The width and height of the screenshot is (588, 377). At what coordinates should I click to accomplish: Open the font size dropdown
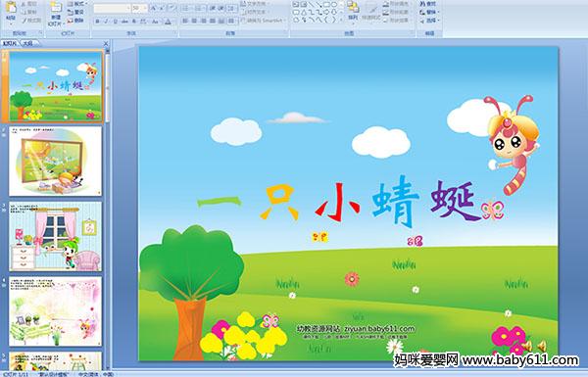[x=139, y=8]
